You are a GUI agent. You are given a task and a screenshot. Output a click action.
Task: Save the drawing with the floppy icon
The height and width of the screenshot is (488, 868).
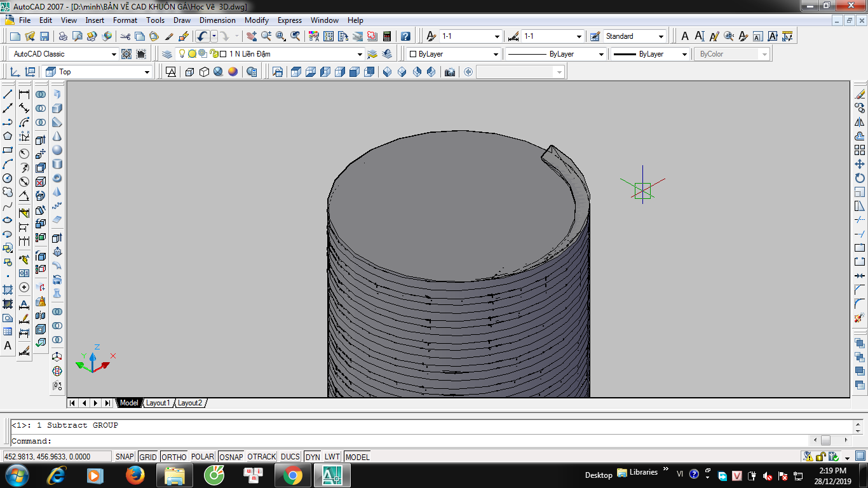click(44, 36)
